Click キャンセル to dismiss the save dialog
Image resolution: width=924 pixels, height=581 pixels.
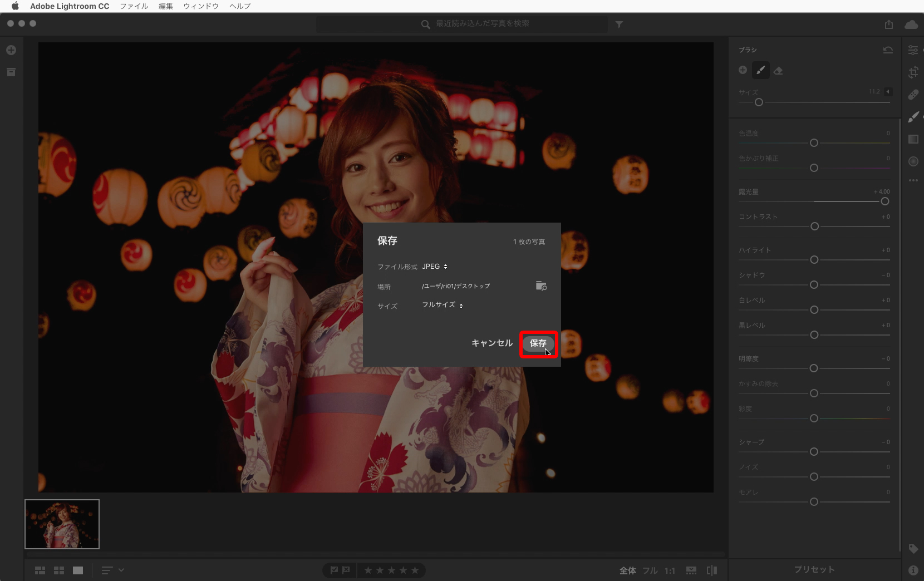[492, 343]
